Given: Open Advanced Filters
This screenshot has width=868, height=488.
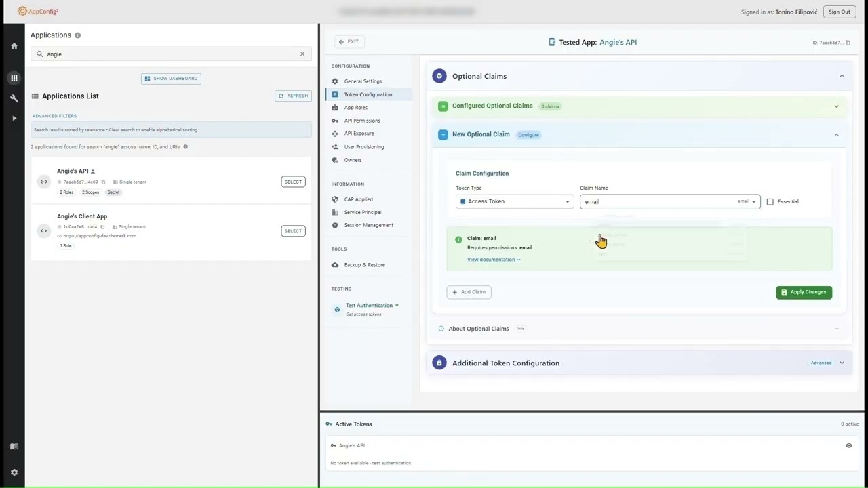Looking at the screenshot, I should pos(54,116).
